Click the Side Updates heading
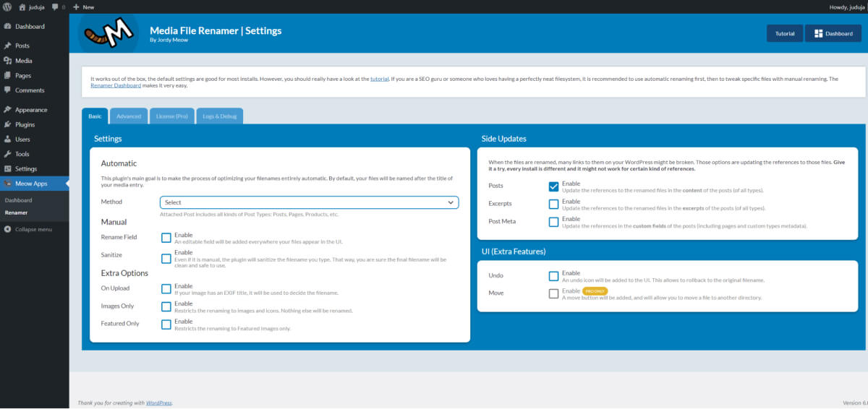The image size is (868, 409). coord(504,138)
